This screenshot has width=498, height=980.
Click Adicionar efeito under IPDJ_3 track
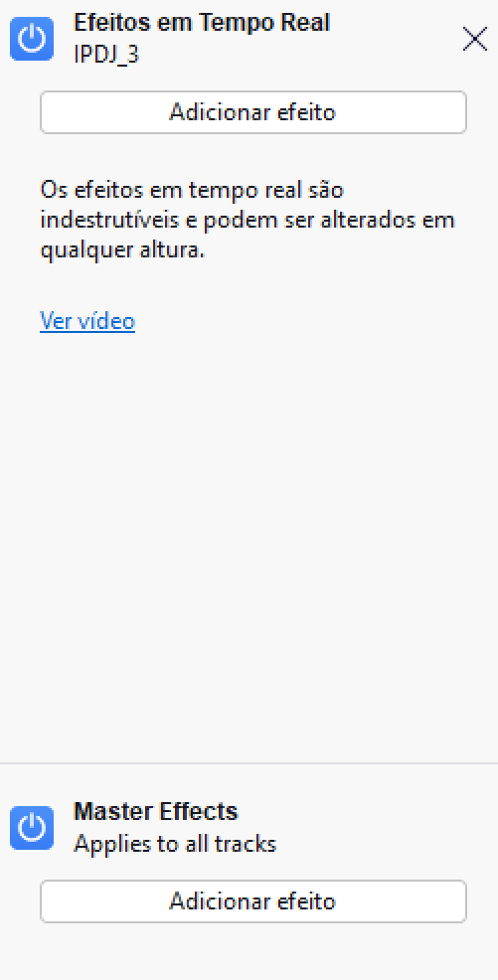253,112
